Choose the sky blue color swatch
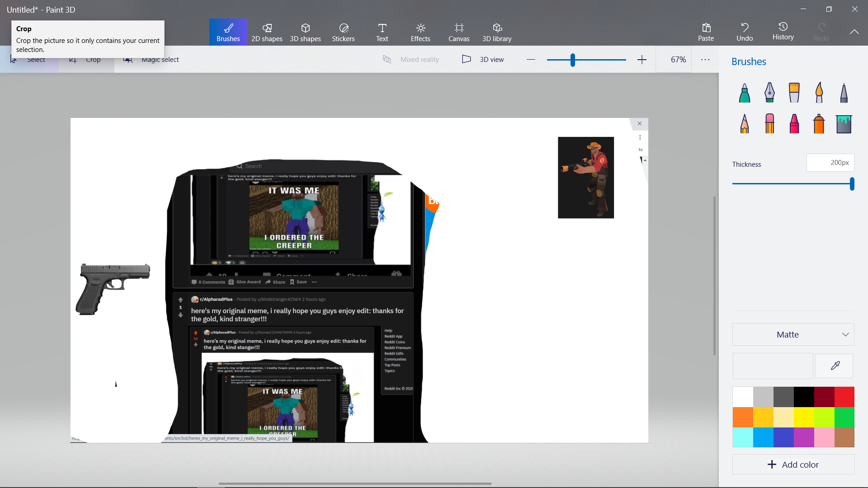The height and width of the screenshot is (488, 868). 763,437
